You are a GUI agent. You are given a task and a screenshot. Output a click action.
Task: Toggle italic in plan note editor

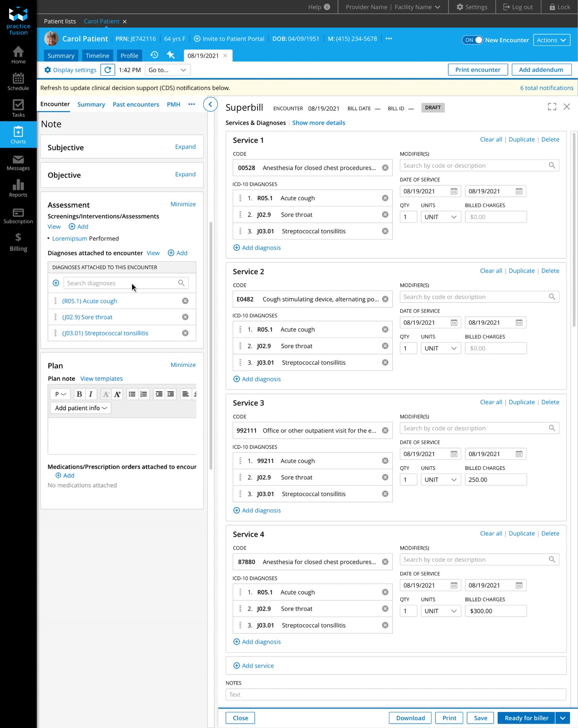[91, 394]
